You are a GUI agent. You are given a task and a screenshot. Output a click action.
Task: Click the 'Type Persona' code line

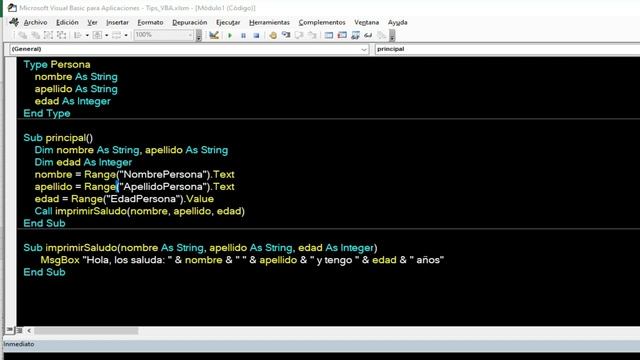click(57, 64)
